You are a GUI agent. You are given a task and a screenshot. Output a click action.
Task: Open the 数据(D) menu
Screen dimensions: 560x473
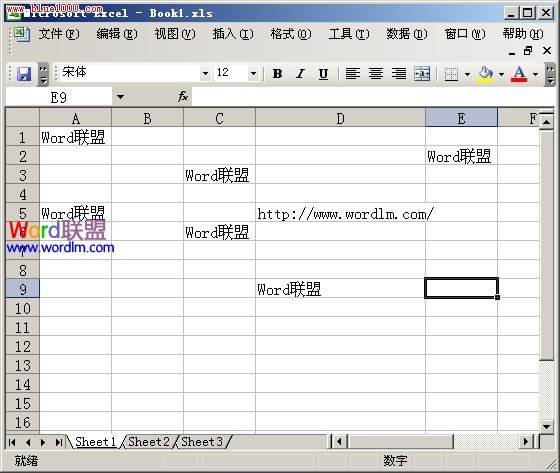click(x=407, y=34)
